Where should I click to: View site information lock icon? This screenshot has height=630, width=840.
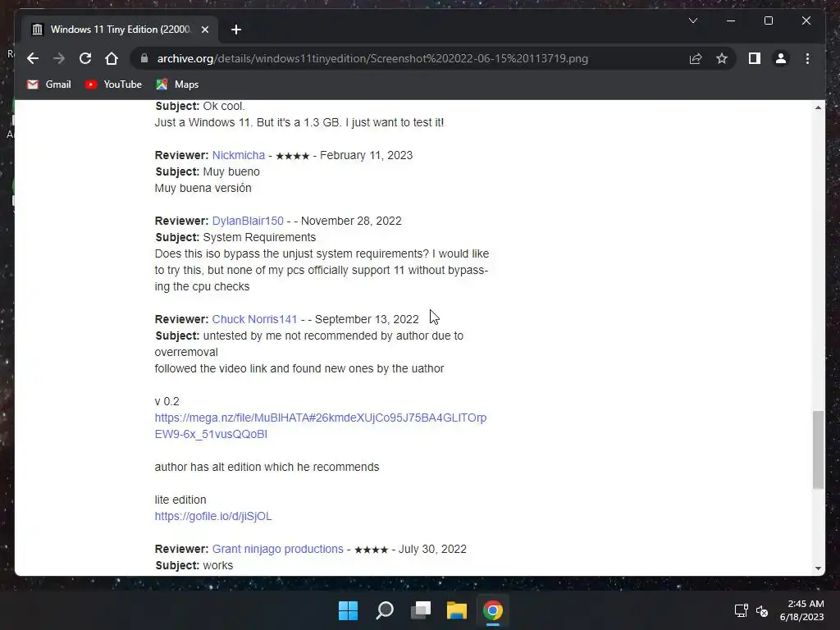click(144, 58)
